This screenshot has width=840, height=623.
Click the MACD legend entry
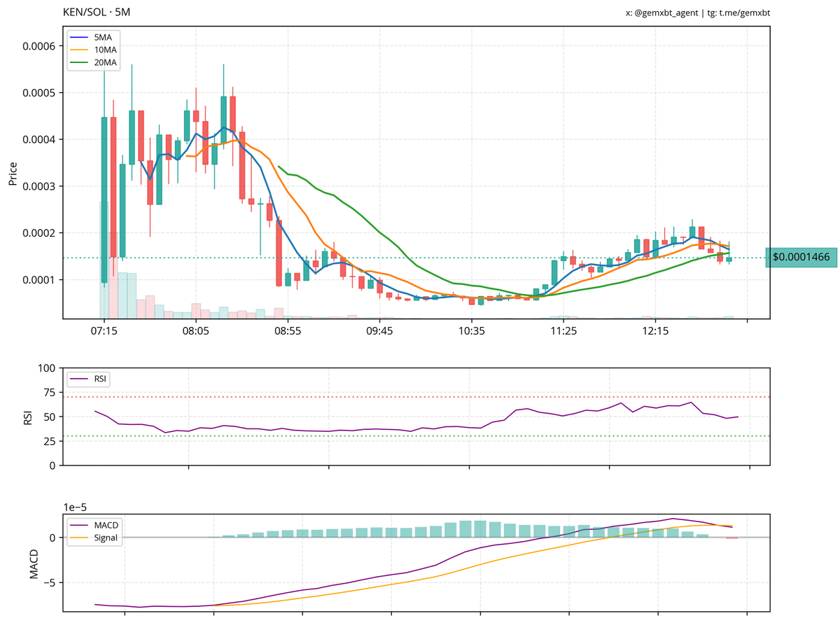94,525
